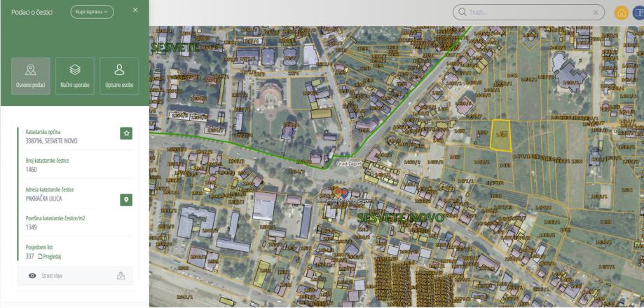The height and width of the screenshot is (308, 644).
Task: Switch to the Osnovni podaci tab
Action: click(30, 76)
